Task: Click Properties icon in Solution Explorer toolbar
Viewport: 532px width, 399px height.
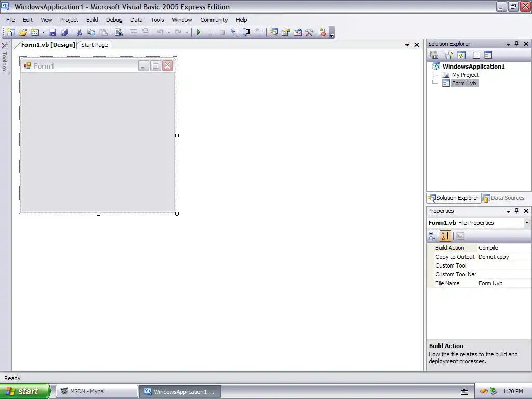Action: point(434,55)
